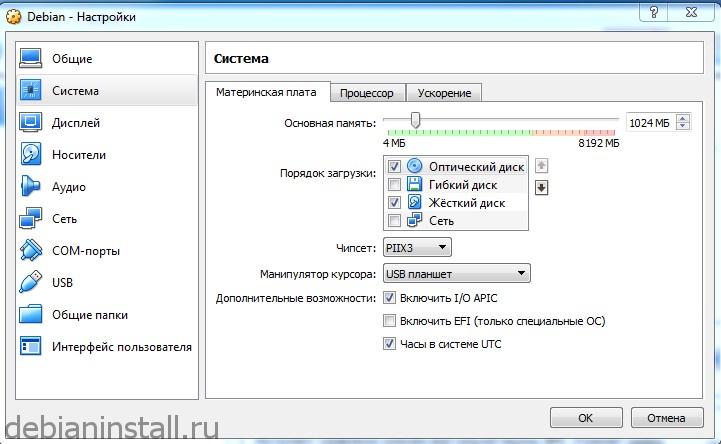Uncheck Оптический диск boot checkbox
The height and width of the screenshot is (444, 721).
point(394,166)
